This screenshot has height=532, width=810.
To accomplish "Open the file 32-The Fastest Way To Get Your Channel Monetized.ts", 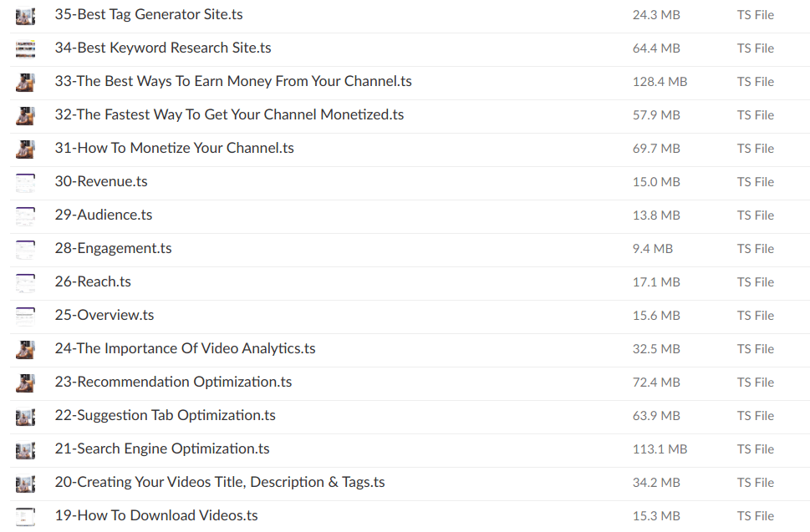I will (x=229, y=114).
